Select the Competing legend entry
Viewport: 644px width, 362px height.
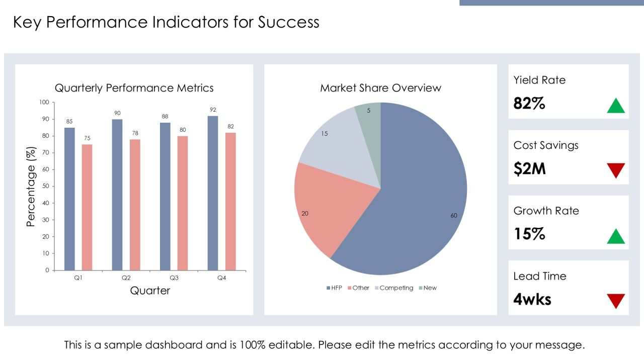394,288
